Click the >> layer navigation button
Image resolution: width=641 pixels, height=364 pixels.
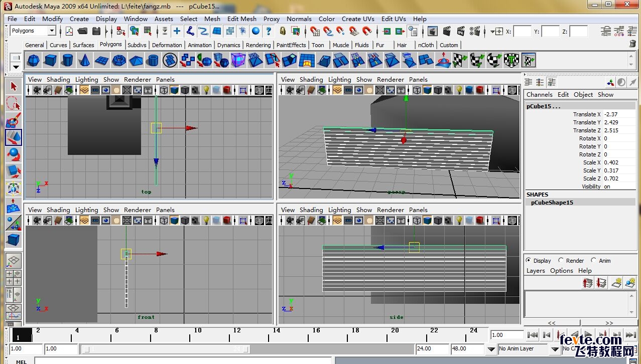(609, 323)
